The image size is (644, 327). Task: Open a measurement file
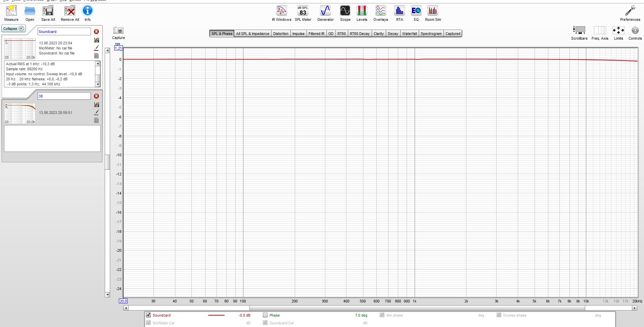pos(30,13)
